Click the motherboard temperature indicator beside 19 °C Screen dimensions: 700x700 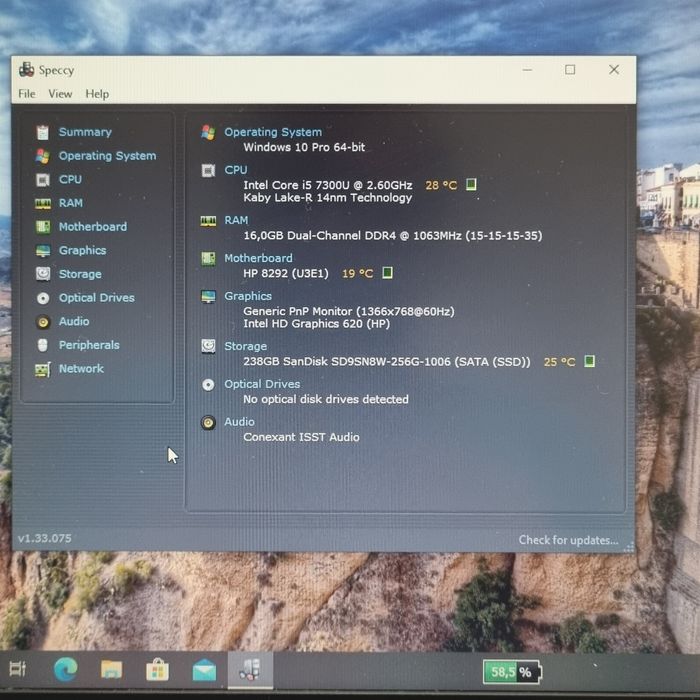point(388,273)
